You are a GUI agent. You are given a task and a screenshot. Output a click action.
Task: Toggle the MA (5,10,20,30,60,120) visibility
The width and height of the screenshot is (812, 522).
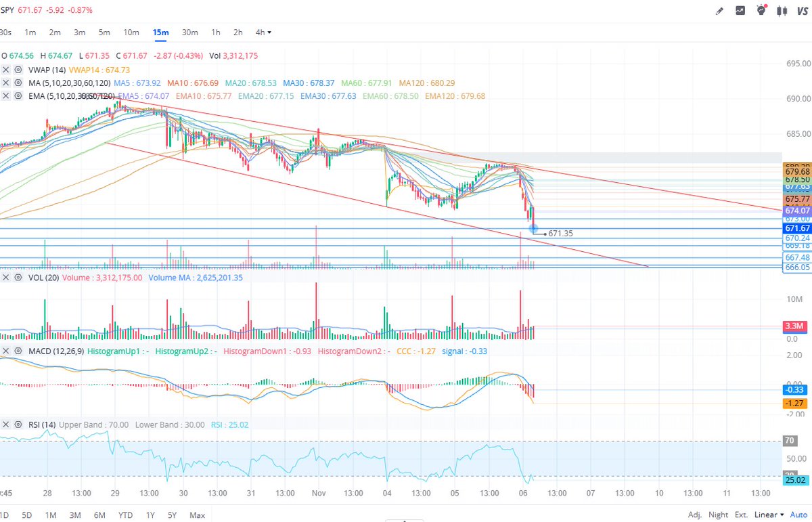point(17,83)
